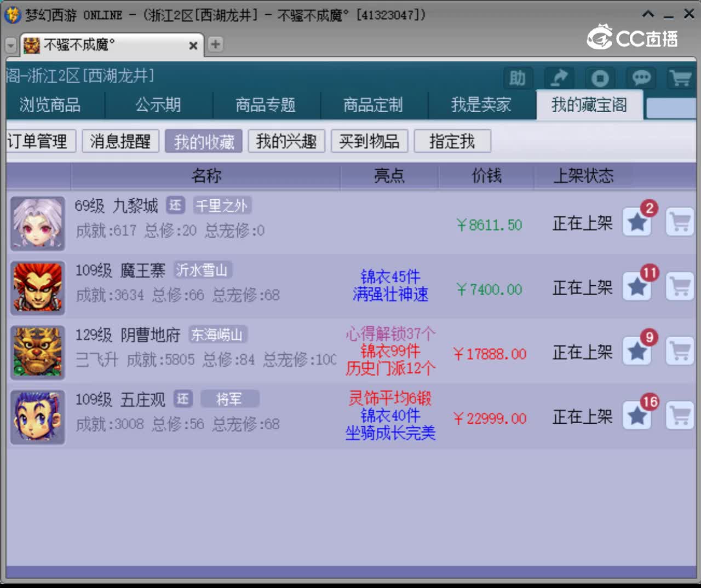Open the shopping cart icon in header

pyautogui.click(x=681, y=78)
